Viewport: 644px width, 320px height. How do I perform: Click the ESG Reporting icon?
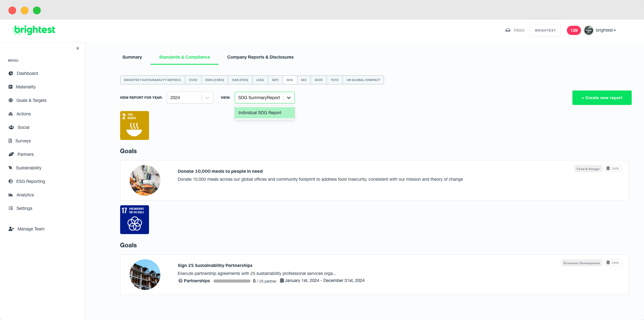click(11, 181)
